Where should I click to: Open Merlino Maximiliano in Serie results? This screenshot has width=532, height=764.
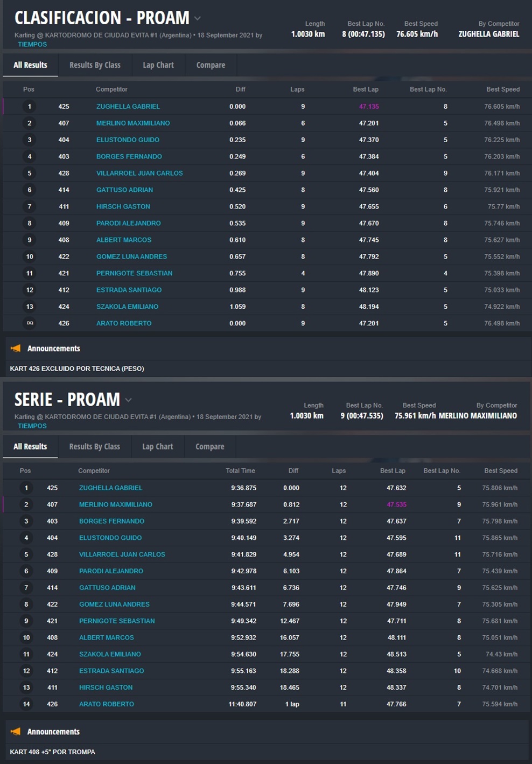(115, 505)
